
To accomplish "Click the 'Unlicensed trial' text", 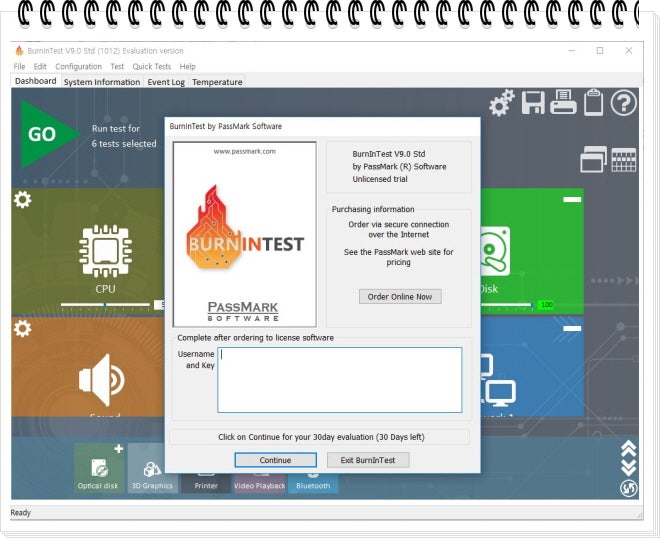I will [380, 179].
